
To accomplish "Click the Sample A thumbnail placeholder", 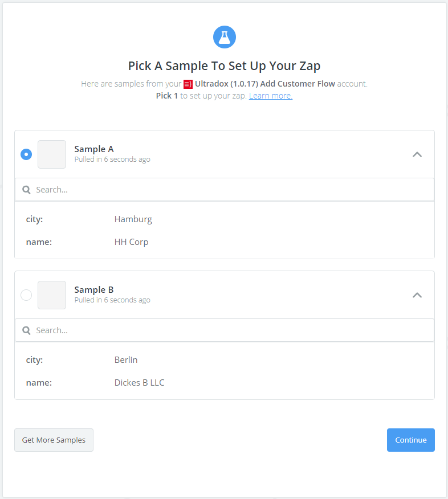I will tap(52, 154).
